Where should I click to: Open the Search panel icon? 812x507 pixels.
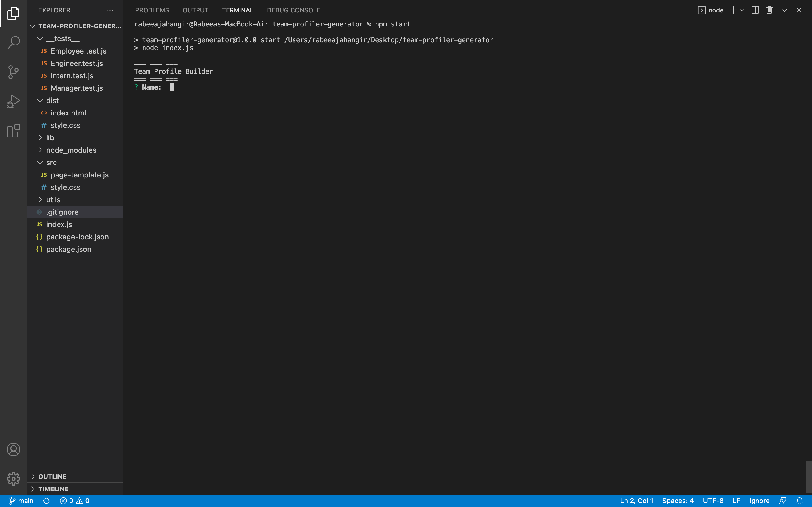(14, 42)
